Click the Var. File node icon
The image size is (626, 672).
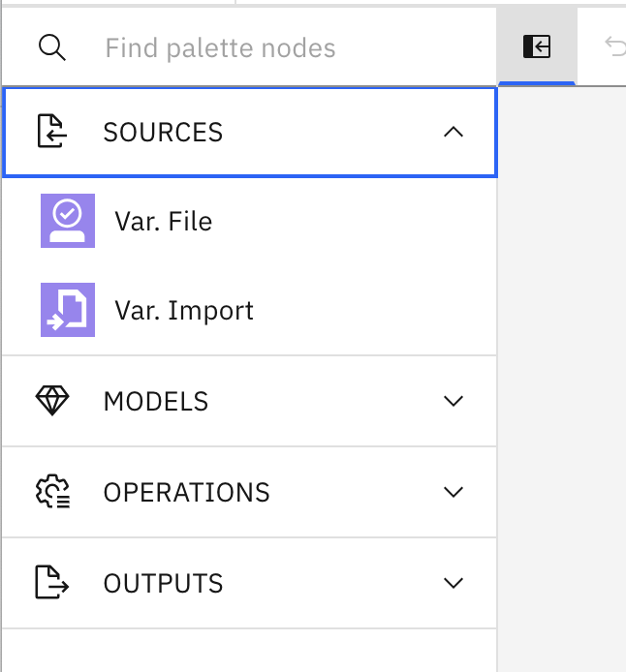click(x=68, y=221)
